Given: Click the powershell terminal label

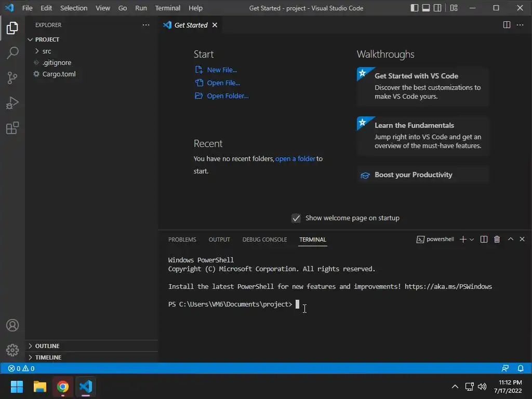Looking at the screenshot, I should coord(435,239).
